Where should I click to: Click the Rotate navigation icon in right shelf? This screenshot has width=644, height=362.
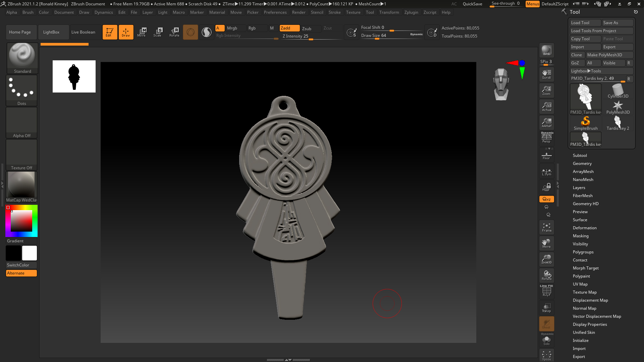point(546,275)
